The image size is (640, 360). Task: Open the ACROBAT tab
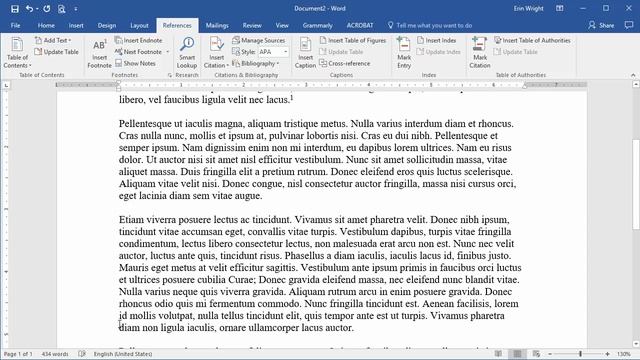(360, 25)
